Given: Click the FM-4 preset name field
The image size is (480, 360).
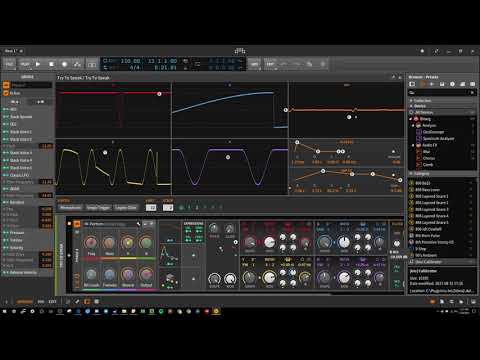Looking at the screenshot, I should pos(109,224).
